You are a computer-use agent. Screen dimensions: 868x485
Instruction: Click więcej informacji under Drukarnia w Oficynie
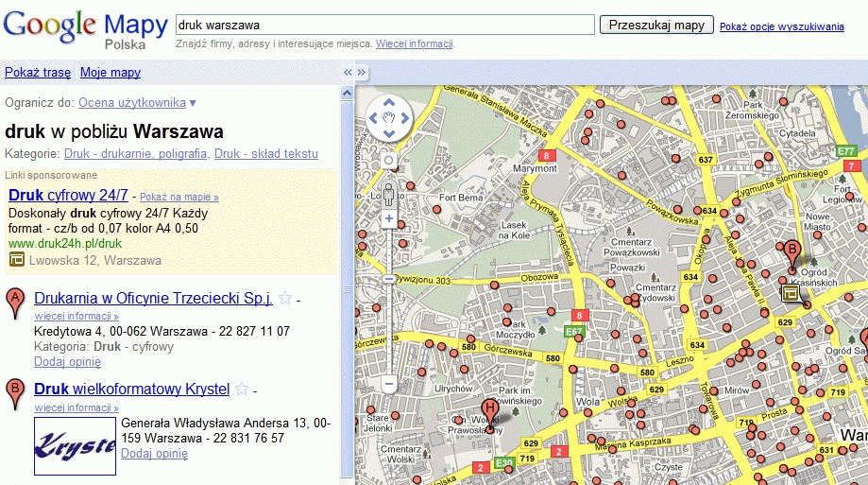coord(77,316)
